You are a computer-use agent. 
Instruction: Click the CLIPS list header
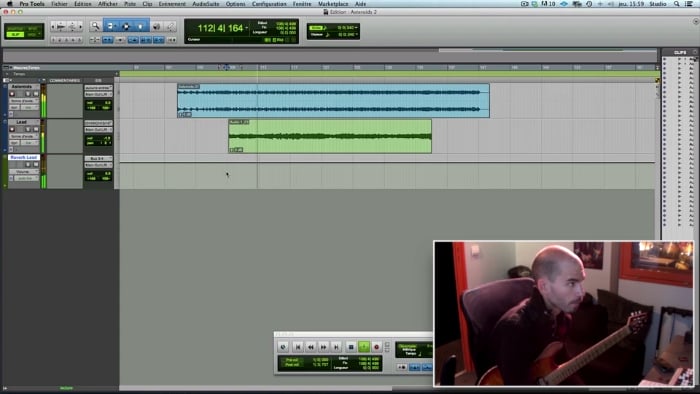[680, 53]
